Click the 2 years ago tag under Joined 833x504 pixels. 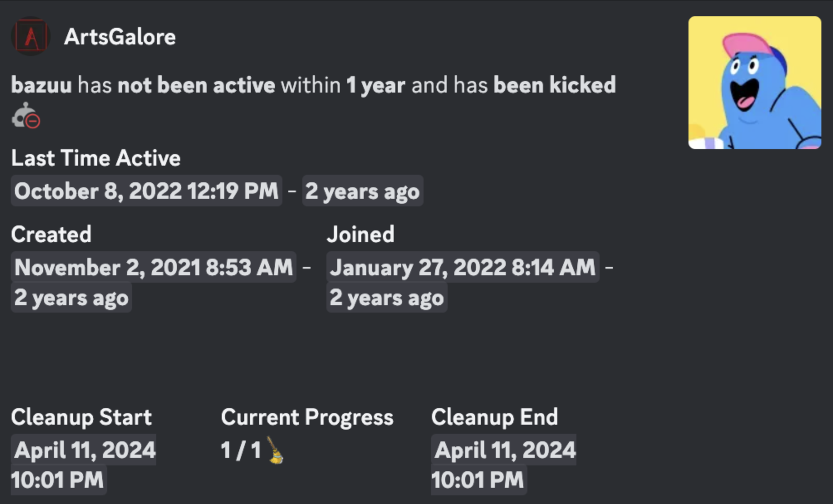pos(386,298)
